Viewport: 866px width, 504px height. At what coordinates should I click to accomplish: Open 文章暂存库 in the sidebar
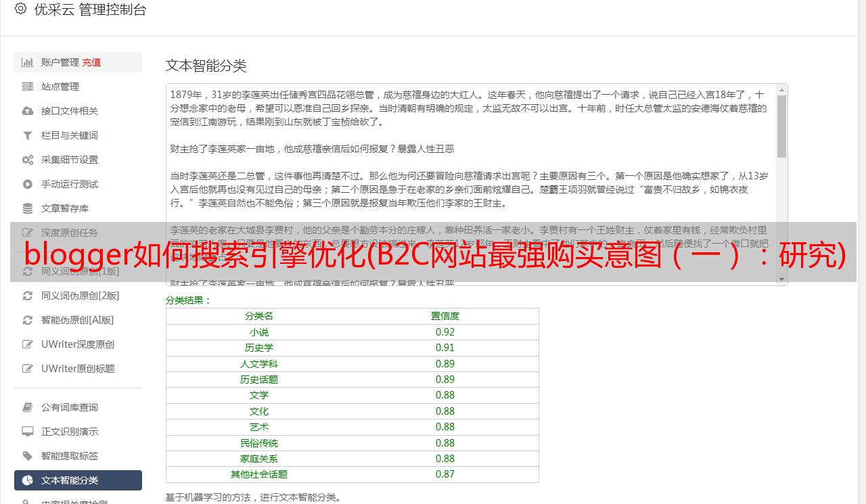(x=78, y=208)
